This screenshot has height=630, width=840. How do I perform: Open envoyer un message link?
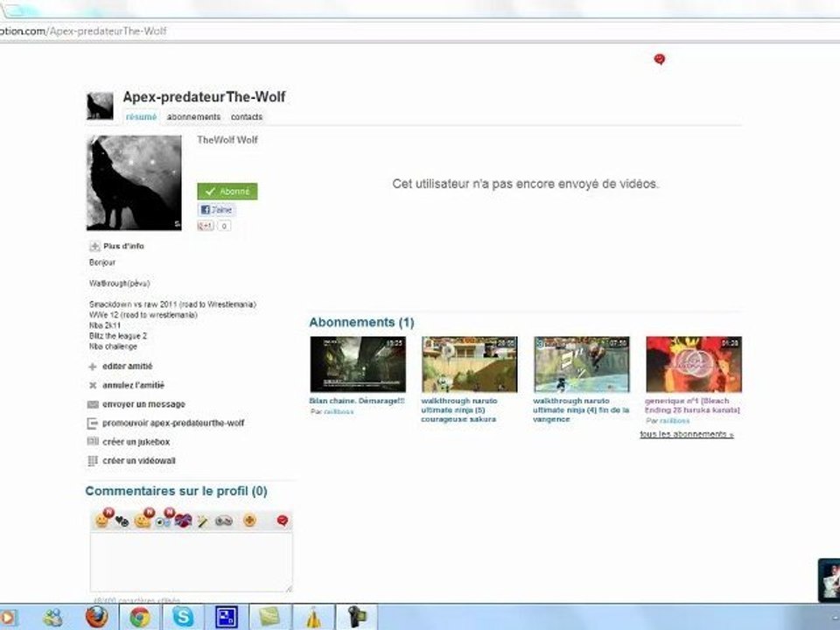[x=143, y=404]
